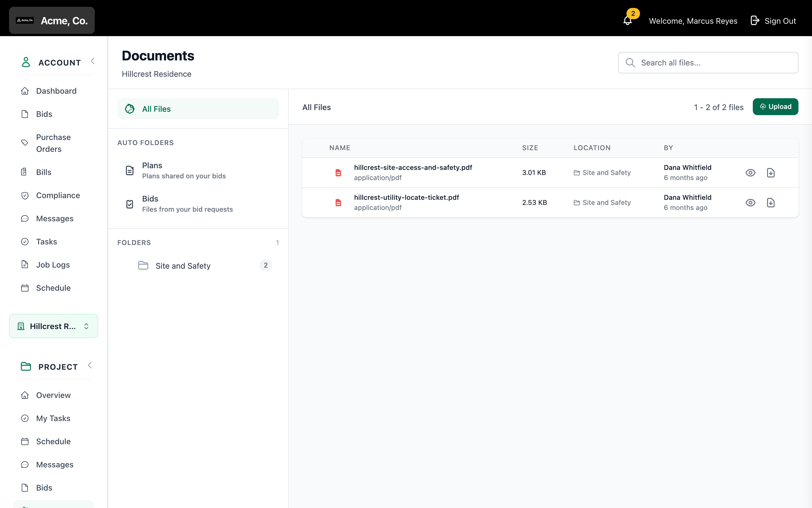Download hillcrest-site-access-and-safety.pdf
The width and height of the screenshot is (812, 508).
[x=771, y=173]
